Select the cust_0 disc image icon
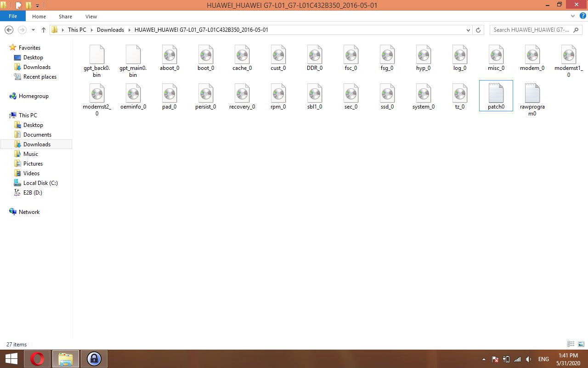The image size is (588, 368). point(278,54)
